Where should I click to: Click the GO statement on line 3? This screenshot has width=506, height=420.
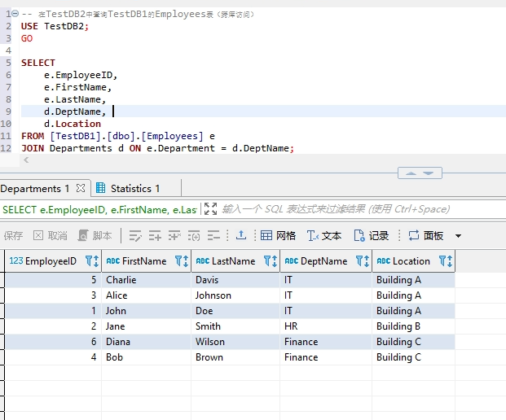click(x=27, y=38)
